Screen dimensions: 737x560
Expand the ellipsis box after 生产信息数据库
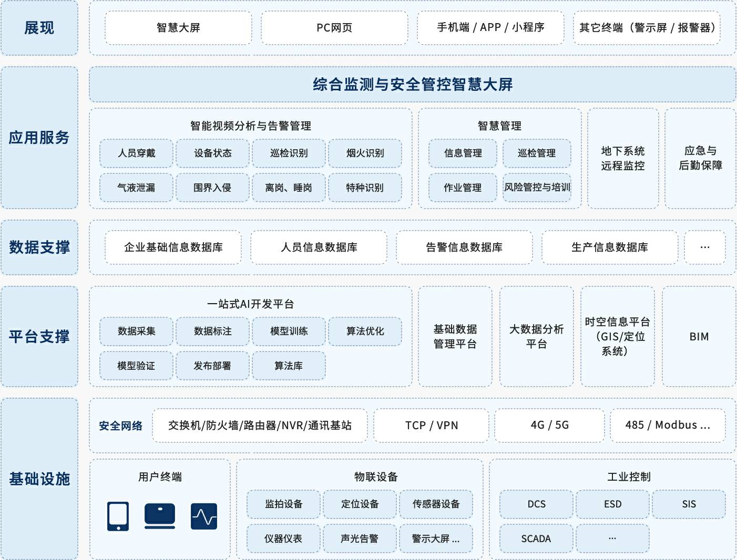704,247
